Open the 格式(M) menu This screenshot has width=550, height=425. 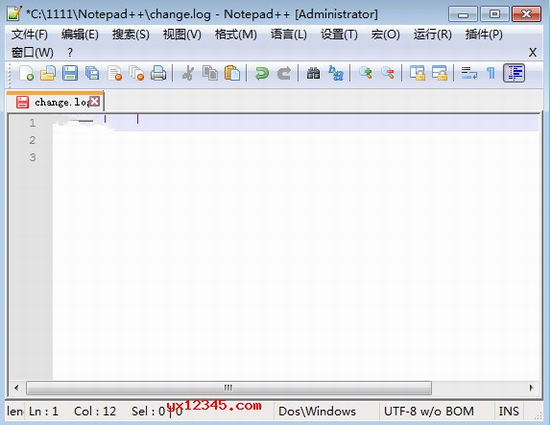point(236,34)
